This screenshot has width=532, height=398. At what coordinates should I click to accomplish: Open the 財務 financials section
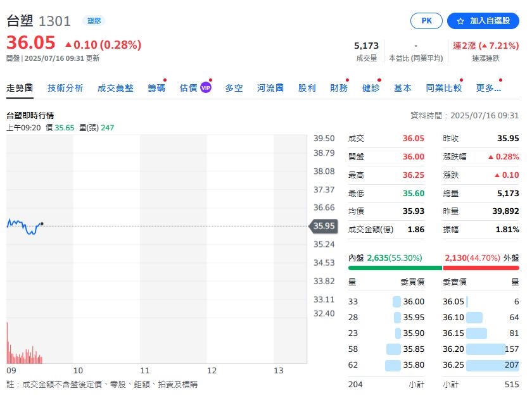pos(338,89)
